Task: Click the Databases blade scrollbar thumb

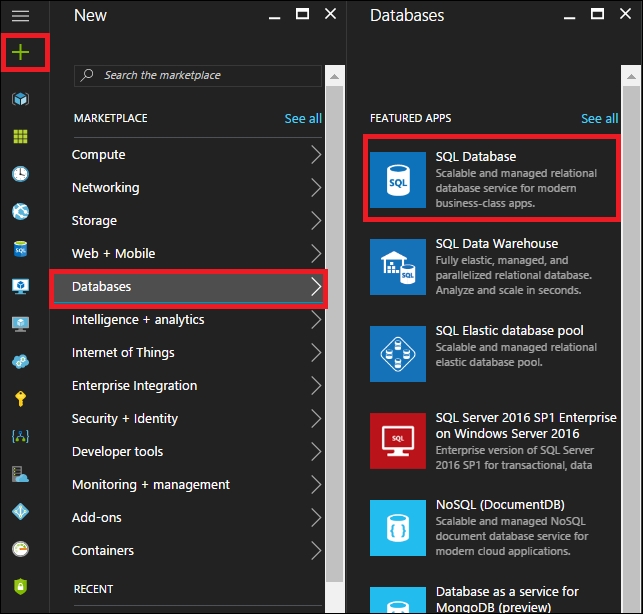Action: (631, 349)
